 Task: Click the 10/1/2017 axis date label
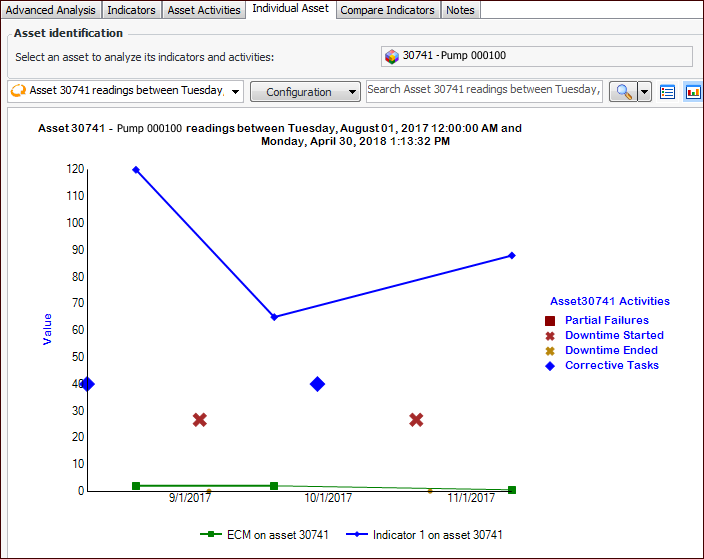[328, 498]
